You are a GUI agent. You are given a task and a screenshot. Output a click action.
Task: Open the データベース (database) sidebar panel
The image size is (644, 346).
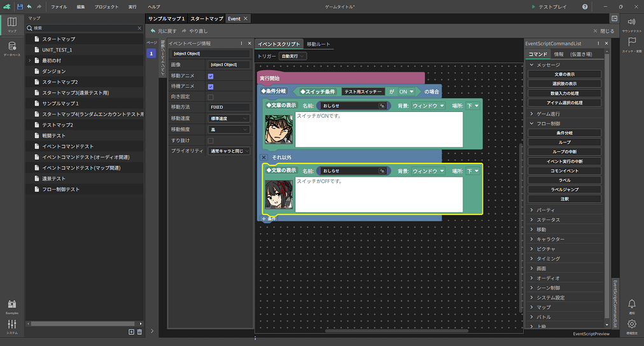coord(11,48)
